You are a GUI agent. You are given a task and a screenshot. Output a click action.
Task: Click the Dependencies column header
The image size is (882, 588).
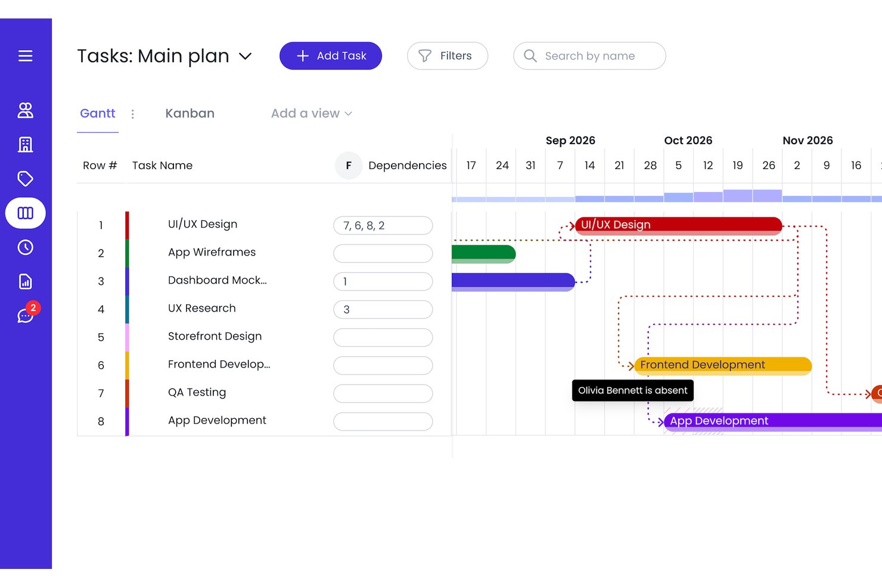pos(408,166)
